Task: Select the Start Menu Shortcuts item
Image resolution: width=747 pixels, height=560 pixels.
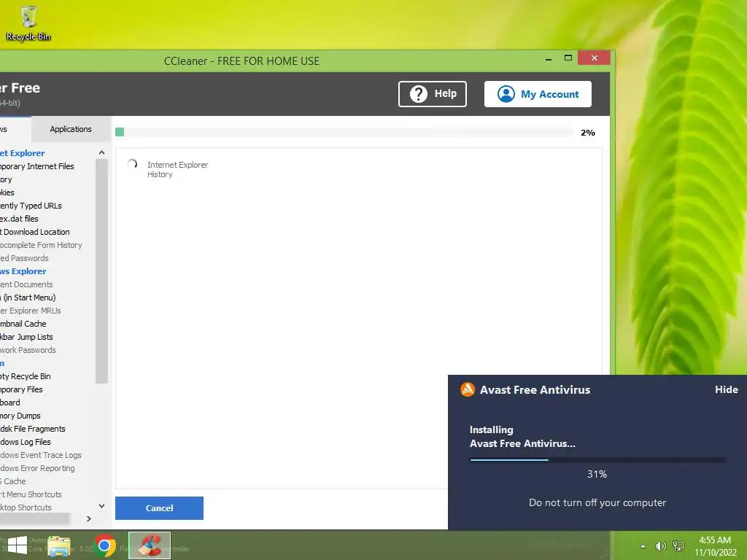Action: pos(31,494)
